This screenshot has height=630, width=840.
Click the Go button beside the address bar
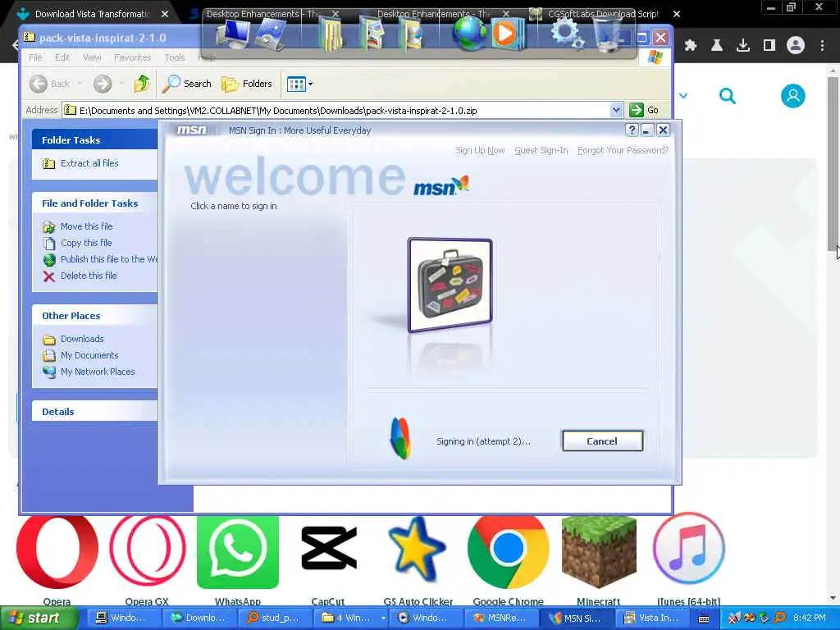(645, 111)
